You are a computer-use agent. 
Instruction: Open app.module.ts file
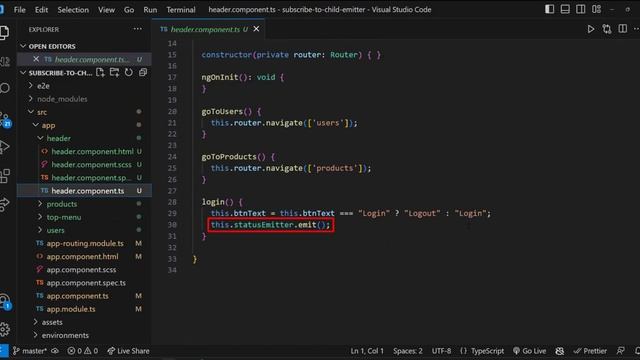pyautogui.click(x=71, y=309)
